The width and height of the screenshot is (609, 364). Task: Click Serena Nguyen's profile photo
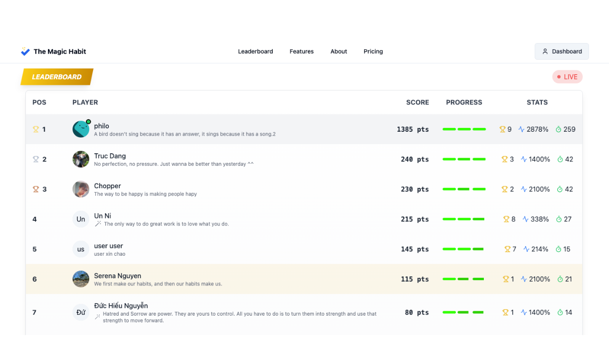tap(81, 279)
